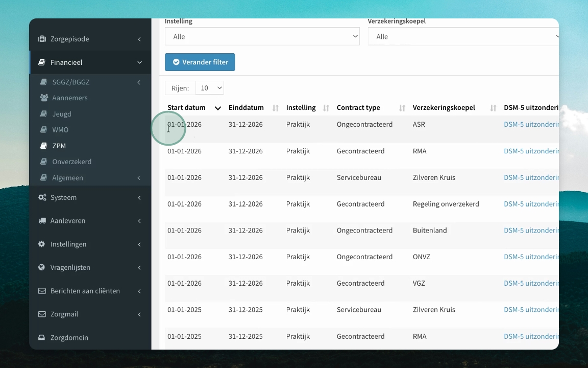The height and width of the screenshot is (368, 588).
Task: Sort table by Instelling column arrows
Action: point(326,108)
